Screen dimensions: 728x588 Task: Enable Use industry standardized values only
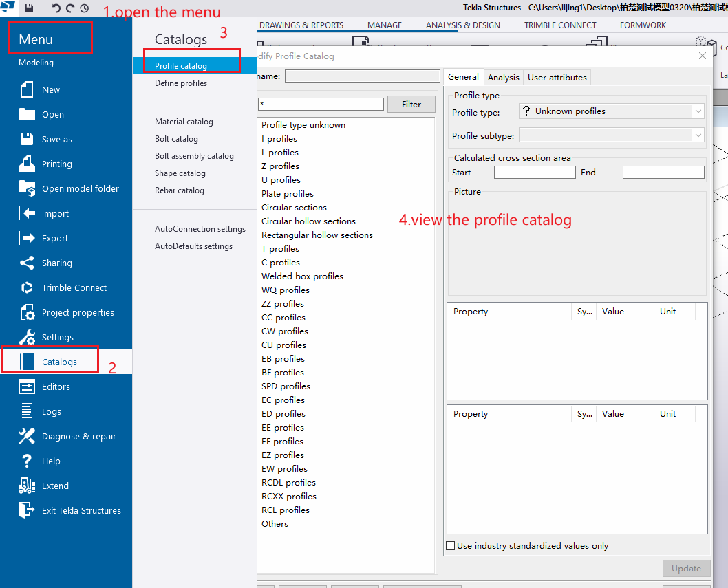[x=451, y=546]
